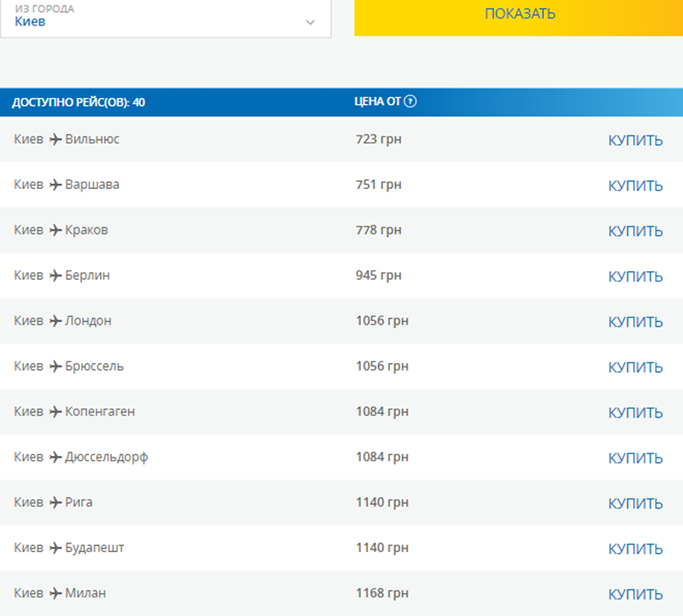683x616 pixels.
Task: Expand the departure city chevron arrow
Action: coord(310,23)
